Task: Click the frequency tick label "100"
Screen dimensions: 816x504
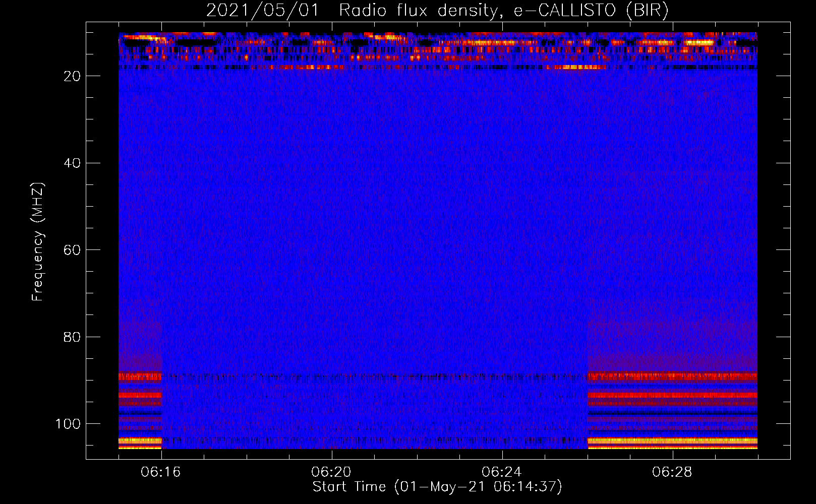Action: point(68,424)
